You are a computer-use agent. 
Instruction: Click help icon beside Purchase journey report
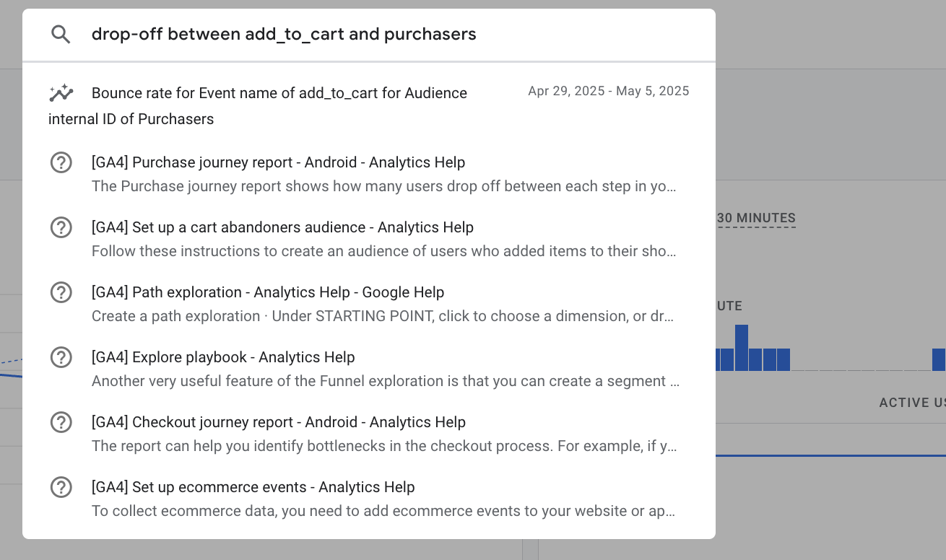coord(61,162)
